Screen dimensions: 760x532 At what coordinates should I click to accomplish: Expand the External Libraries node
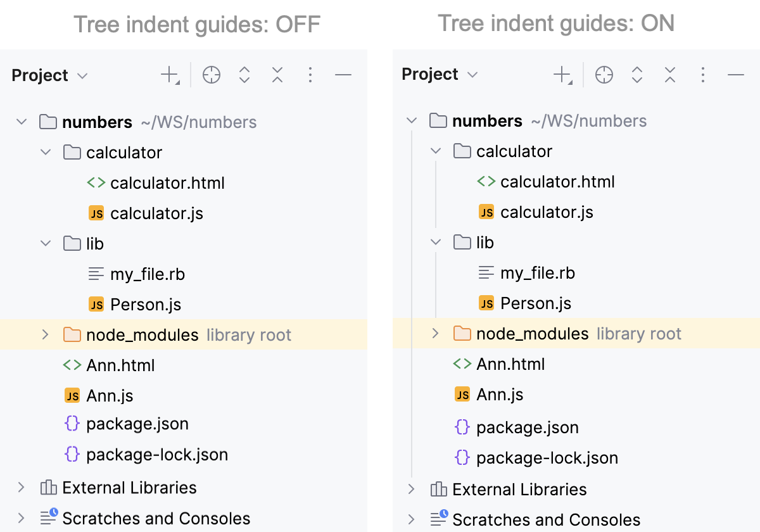pos(22,488)
